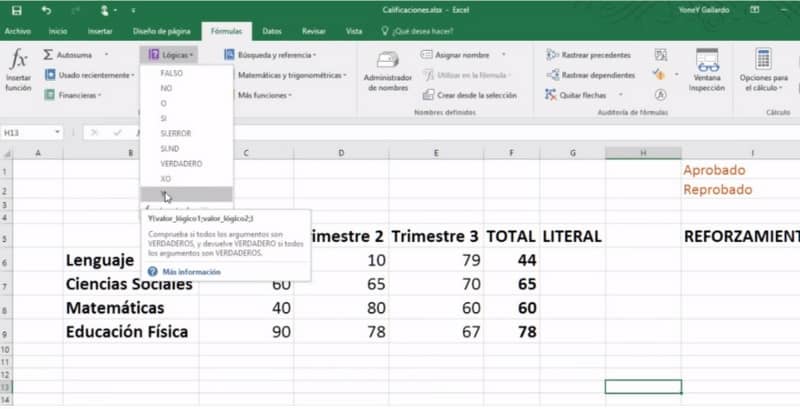Open the Administrador de nombres
800x409 pixels.
click(x=388, y=71)
